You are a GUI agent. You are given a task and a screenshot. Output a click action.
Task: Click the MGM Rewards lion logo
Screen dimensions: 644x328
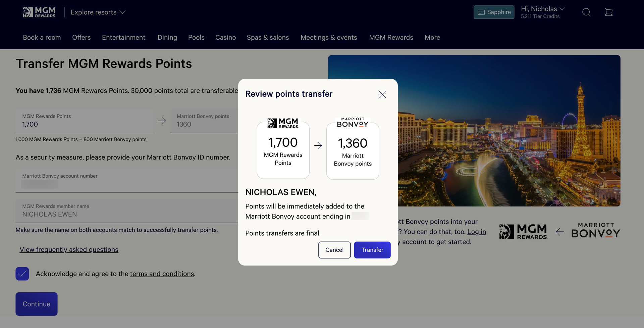pos(39,12)
